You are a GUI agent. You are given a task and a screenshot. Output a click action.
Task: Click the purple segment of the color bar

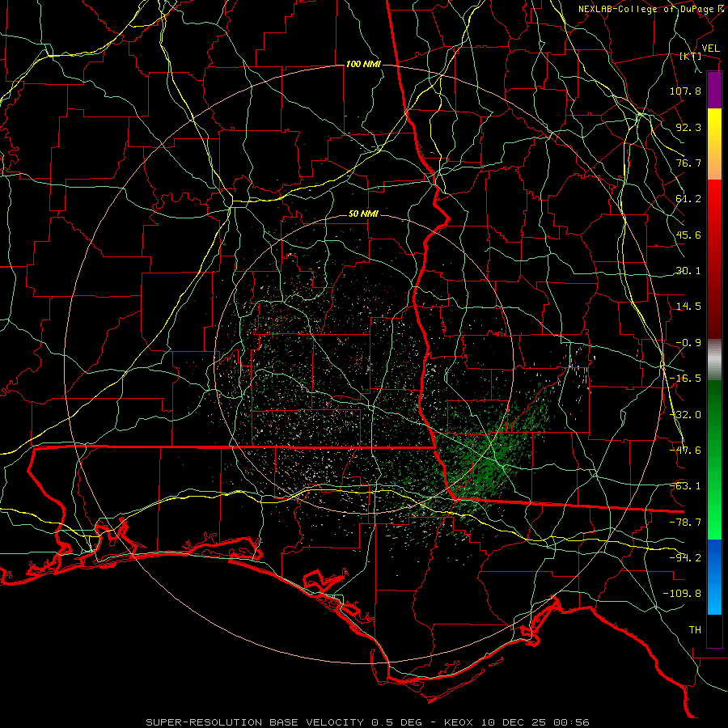coord(714,91)
